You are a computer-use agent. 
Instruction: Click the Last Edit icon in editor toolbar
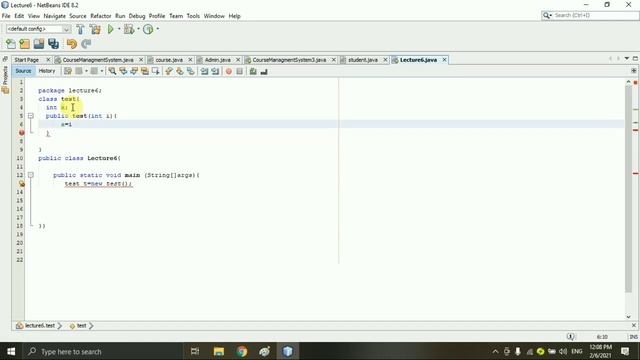pos(67,71)
